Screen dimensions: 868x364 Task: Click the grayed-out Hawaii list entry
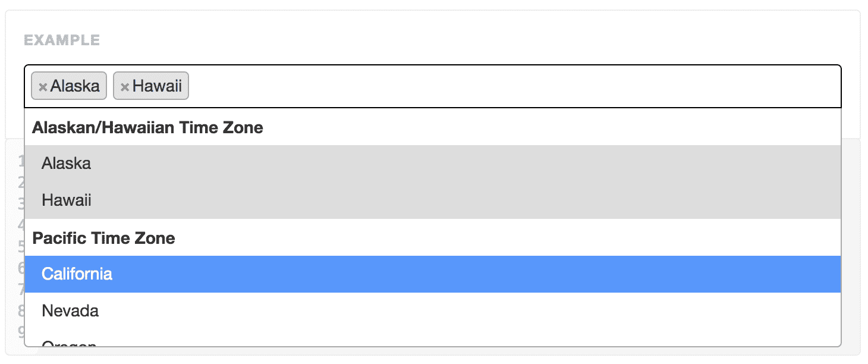66,200
